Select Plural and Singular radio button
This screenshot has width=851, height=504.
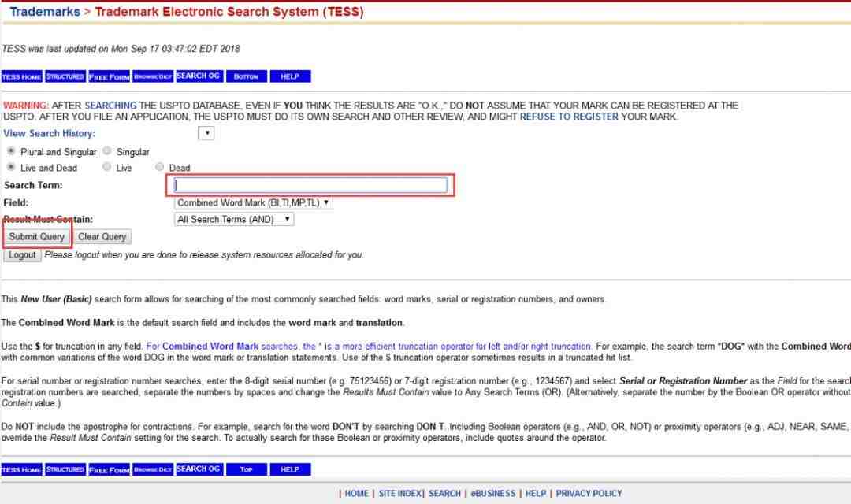coord(11,151)
